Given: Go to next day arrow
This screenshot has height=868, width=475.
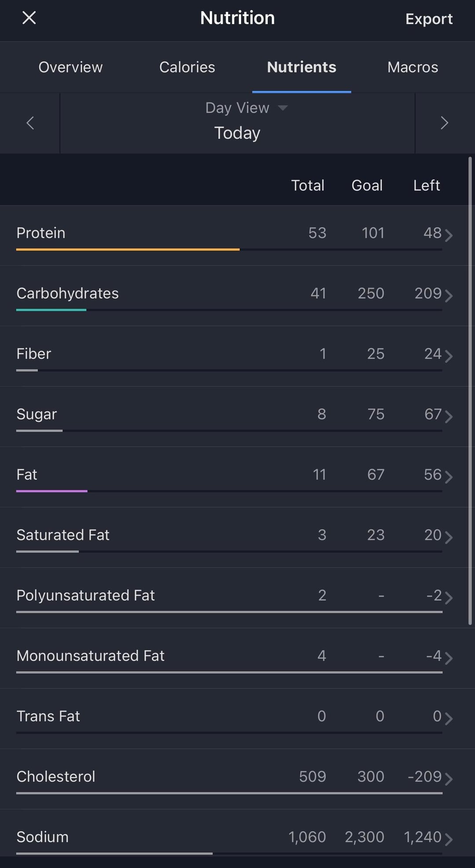Looking at the screenshot, I should [x=444, y=123].
